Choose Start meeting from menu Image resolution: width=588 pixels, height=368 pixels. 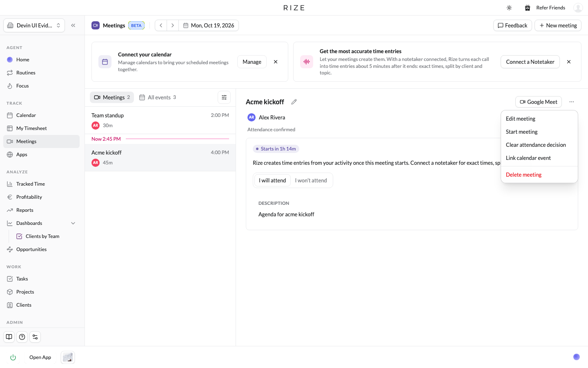pyautogui.click(x=539, y=132)
